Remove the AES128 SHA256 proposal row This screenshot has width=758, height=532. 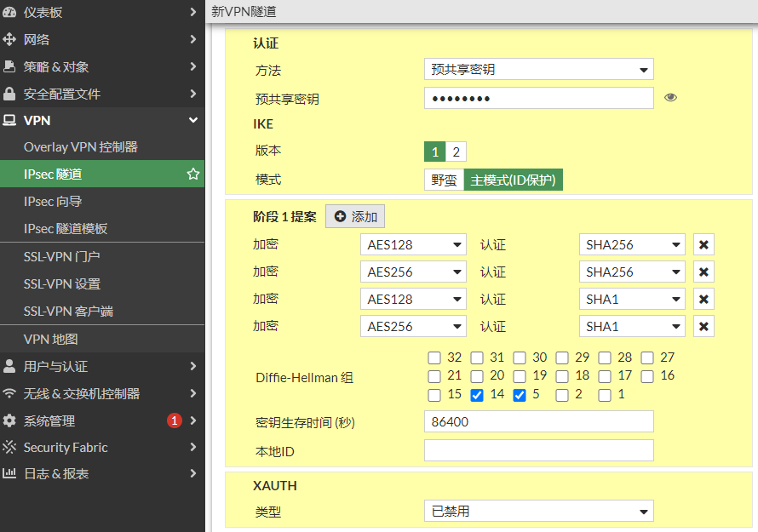click(x=703, y=245)
